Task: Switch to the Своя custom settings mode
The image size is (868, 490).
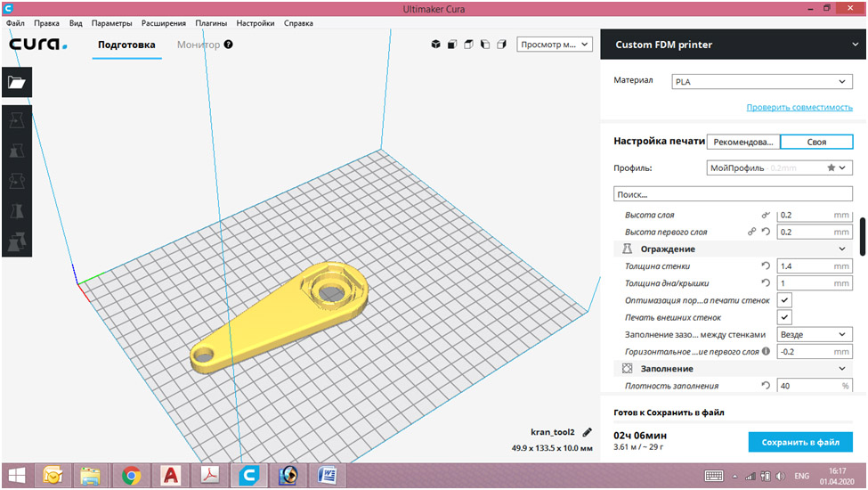Action: (x=816, y=142)
